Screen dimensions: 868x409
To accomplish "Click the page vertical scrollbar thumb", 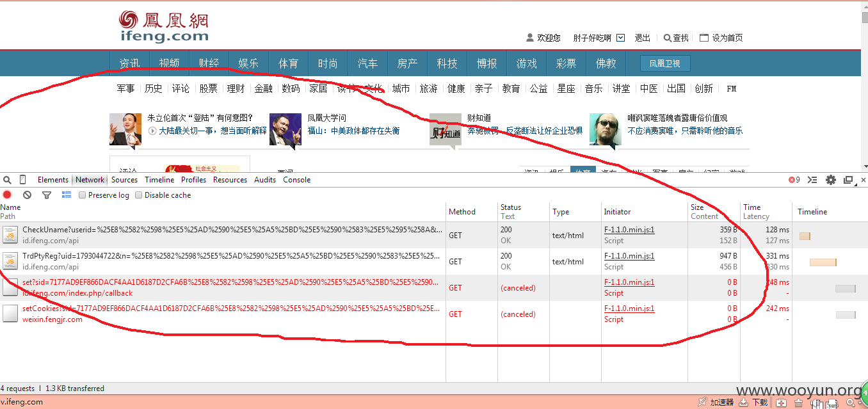I will [x=864, y=18].
